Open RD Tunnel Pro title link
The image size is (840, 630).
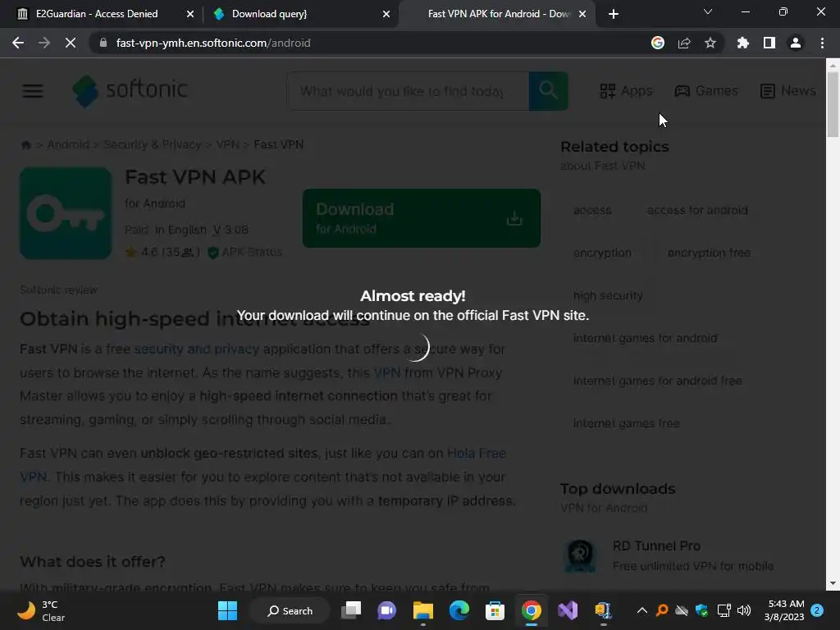[656, 546]
